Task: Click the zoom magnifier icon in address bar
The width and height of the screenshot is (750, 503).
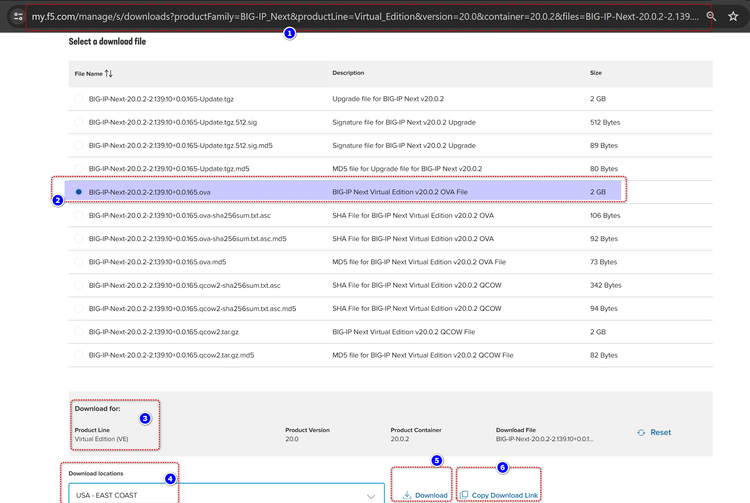Action: pyautogui.click(x=711, y=17)
